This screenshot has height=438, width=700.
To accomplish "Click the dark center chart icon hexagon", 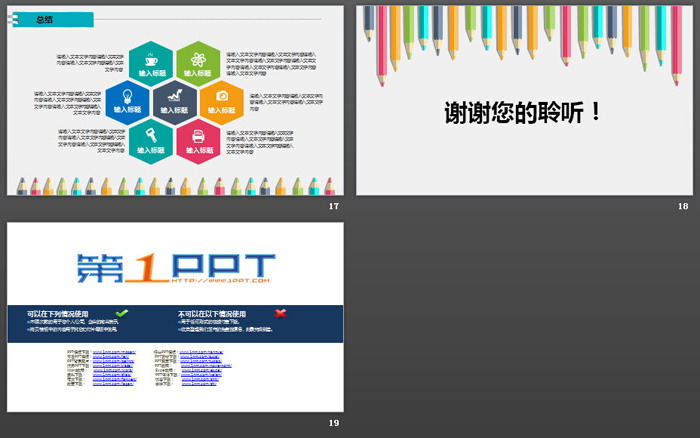I will pyautogui.click(x=175, y=100).
